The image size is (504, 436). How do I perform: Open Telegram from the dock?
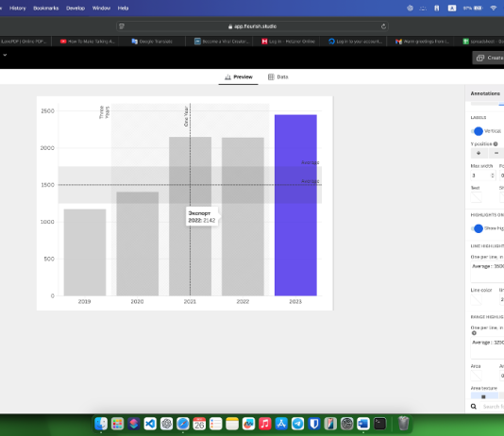pos(297,424)
